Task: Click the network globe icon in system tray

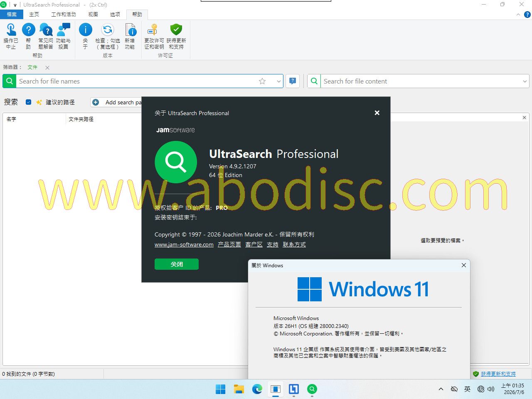Action: pyautogui.click(x=481, y=389)
